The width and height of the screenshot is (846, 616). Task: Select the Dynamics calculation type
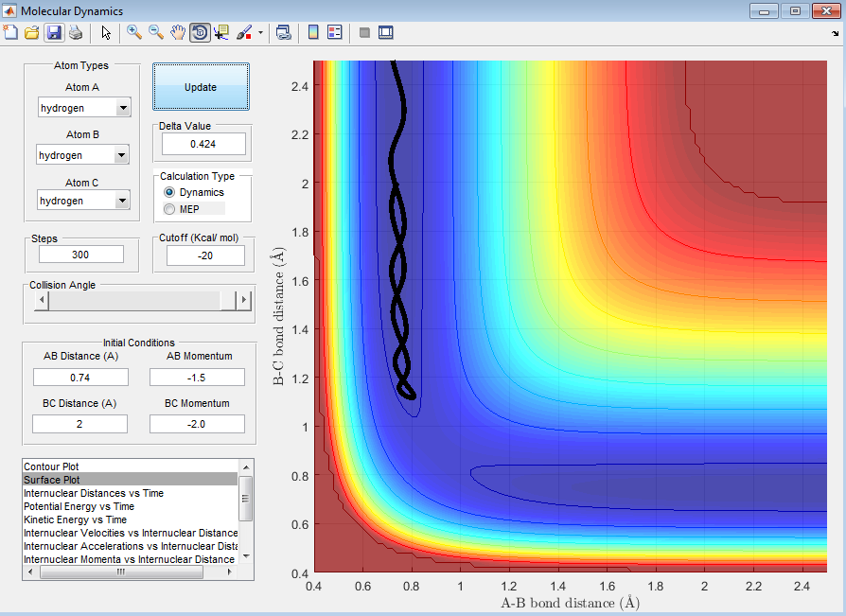[170, 192]
